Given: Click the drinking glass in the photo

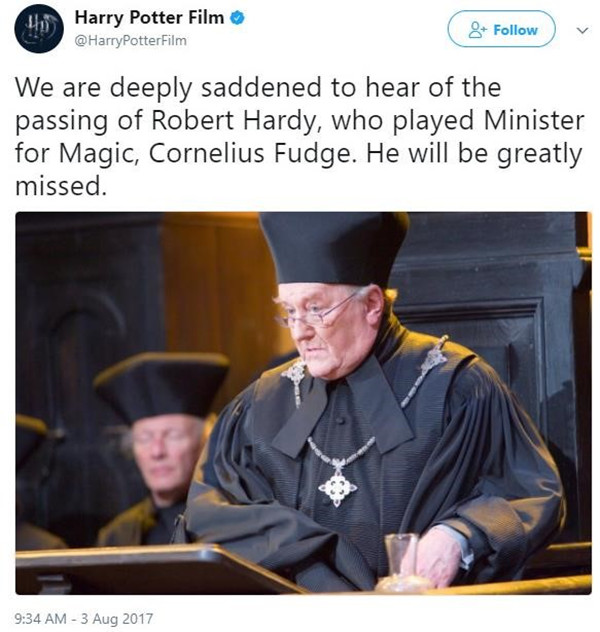Looking at the screenshot, I should point(401,559).
